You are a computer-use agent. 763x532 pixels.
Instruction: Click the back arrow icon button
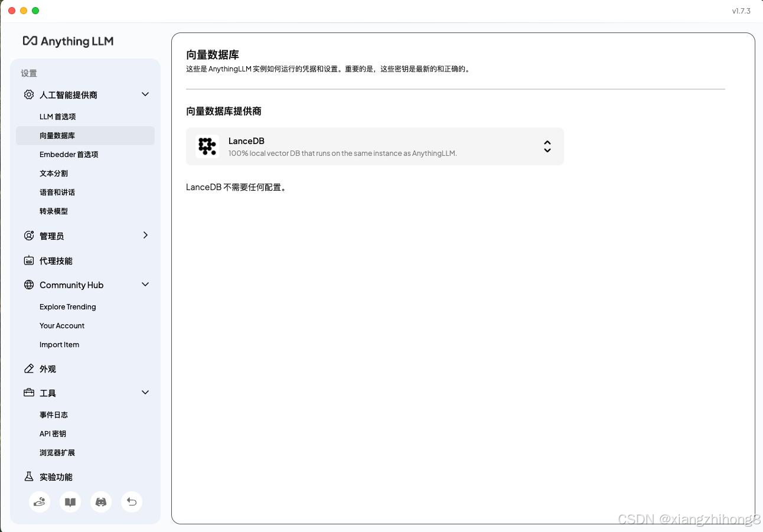tap(132, 502)
